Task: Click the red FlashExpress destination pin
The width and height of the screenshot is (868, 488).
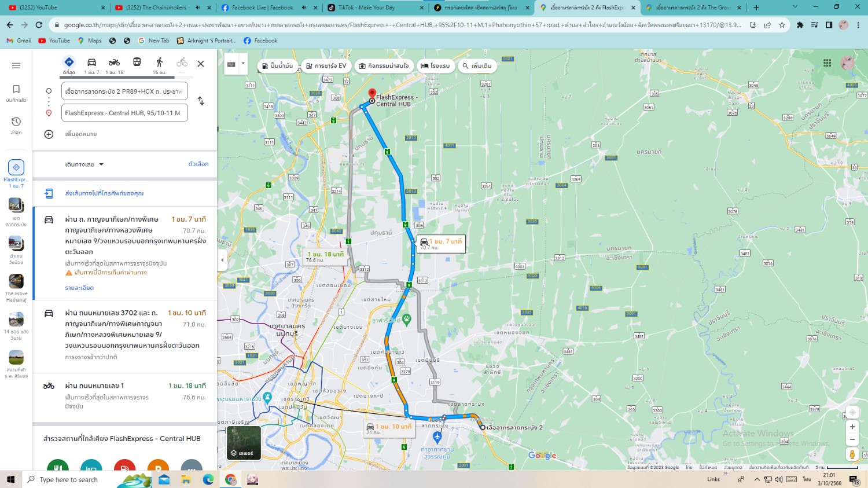Action: click(x=372, y=94)
